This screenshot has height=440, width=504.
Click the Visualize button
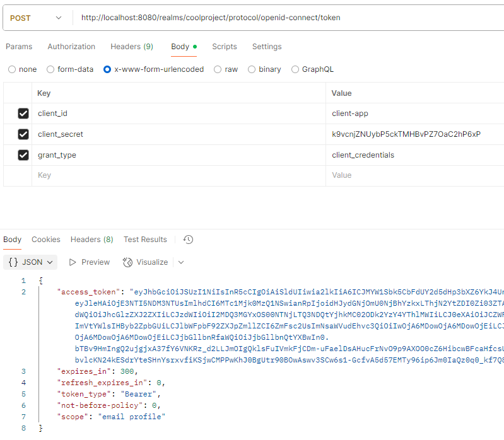tap(145, 262)
